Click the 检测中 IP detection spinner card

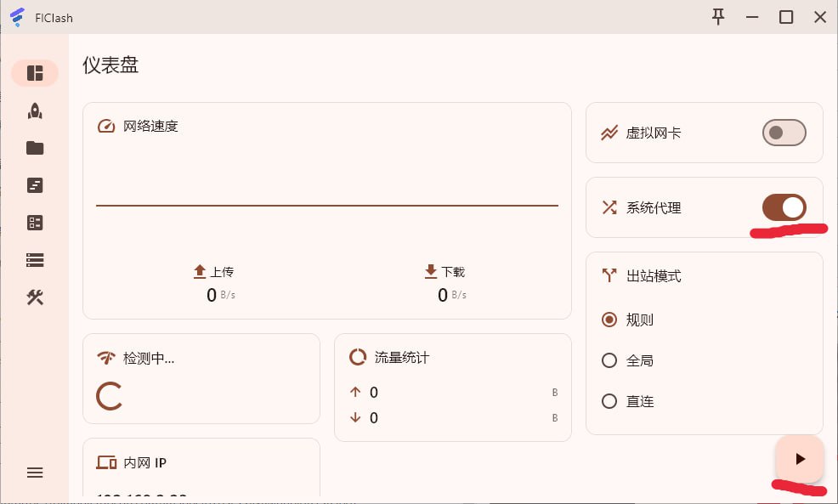[201, 378]
